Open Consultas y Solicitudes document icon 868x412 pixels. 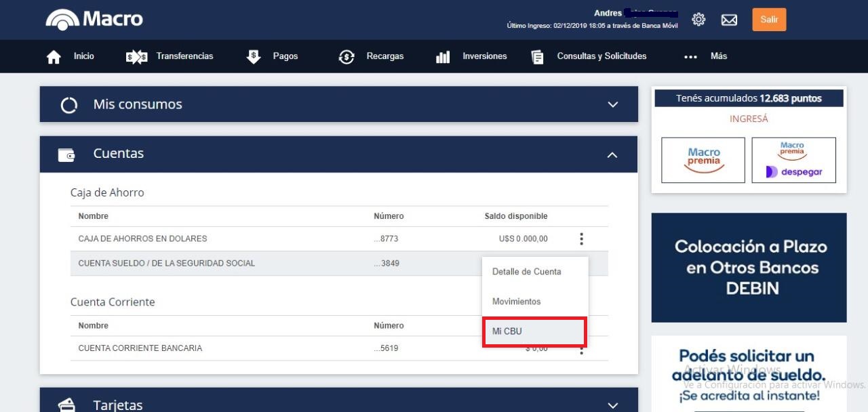[536, 56]
